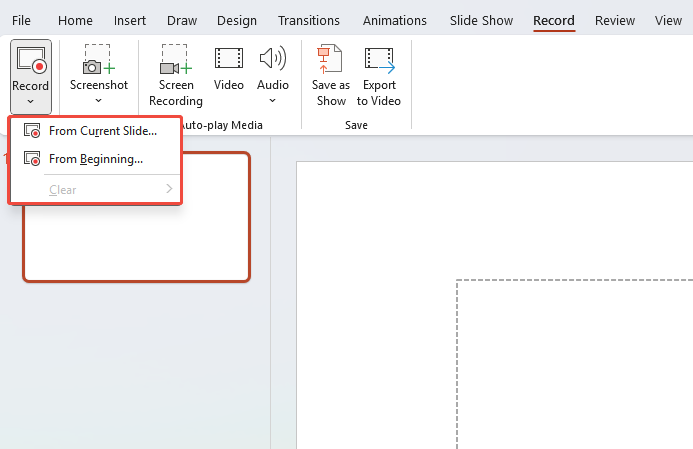
Task: Open the Insert ribbon tab
Action: [130, 20]
